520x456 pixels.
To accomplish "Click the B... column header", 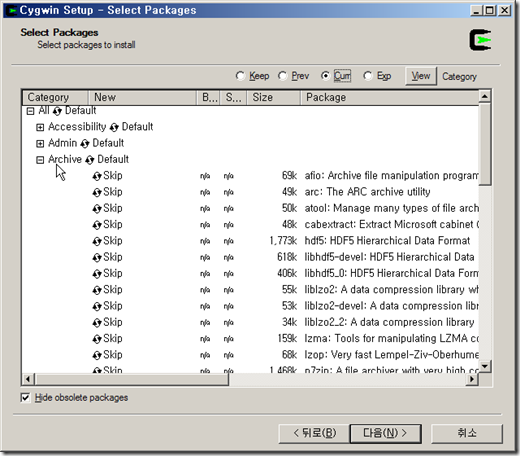I will pos(208,97).
